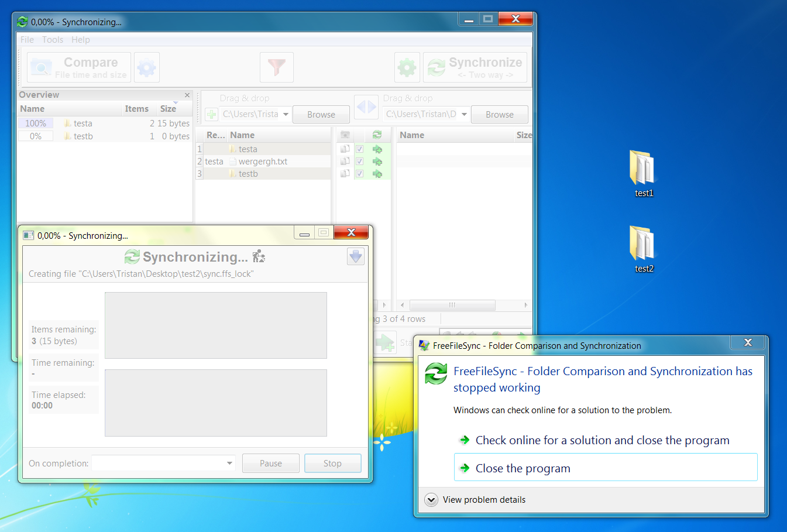This screenshot has width=787, height=532.
Task: Open Tools menu
Action: [x=53, y=40]
